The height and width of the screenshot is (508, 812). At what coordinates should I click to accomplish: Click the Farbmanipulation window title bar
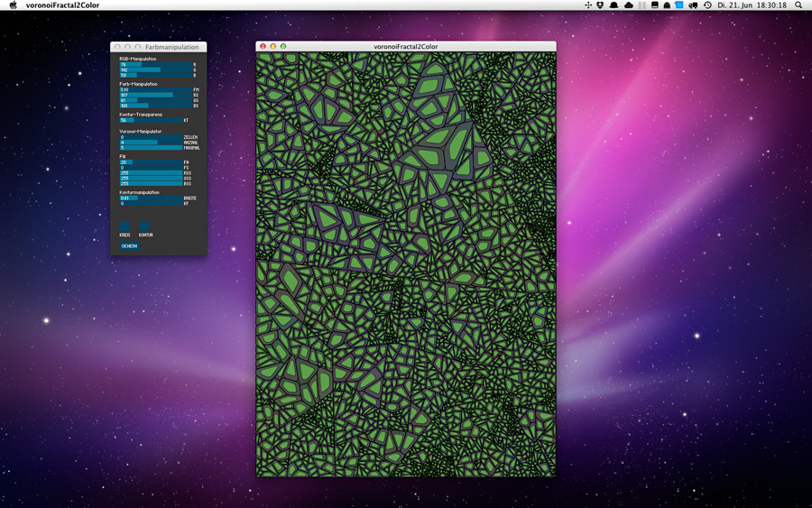point(171,47)
